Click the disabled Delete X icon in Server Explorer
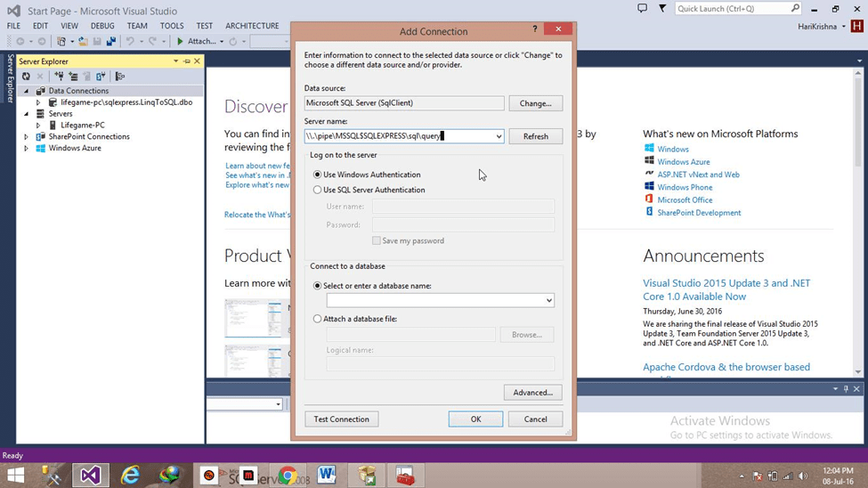The height and width of the screenshot is (488, 868). click(x=40, y=77)
